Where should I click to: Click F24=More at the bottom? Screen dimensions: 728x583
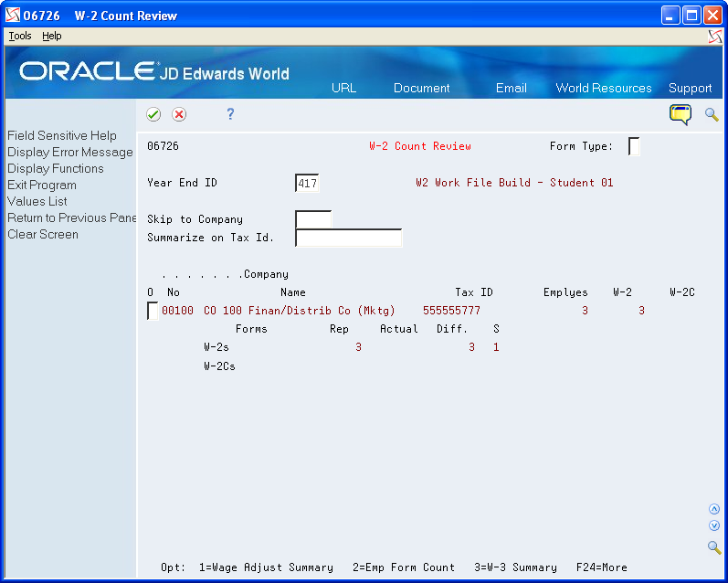602,567
